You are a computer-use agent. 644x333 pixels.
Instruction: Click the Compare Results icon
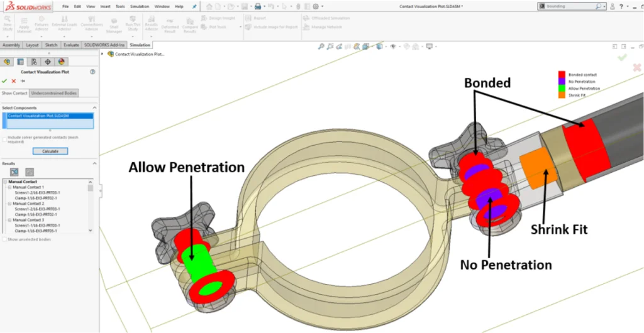coord(190,25)
